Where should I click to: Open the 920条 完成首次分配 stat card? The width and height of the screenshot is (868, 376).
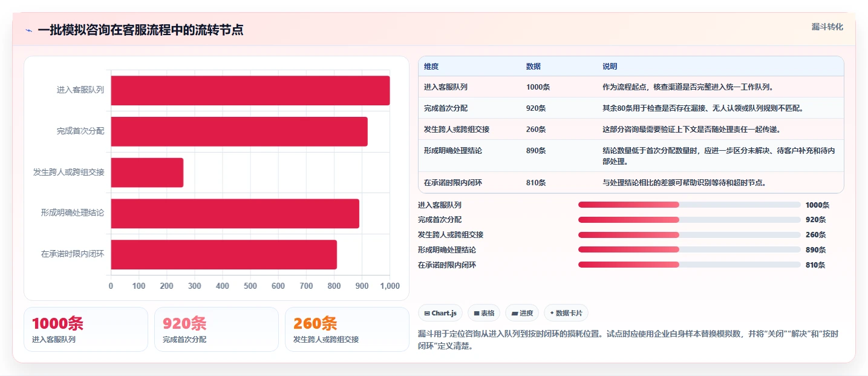(217, 329)
